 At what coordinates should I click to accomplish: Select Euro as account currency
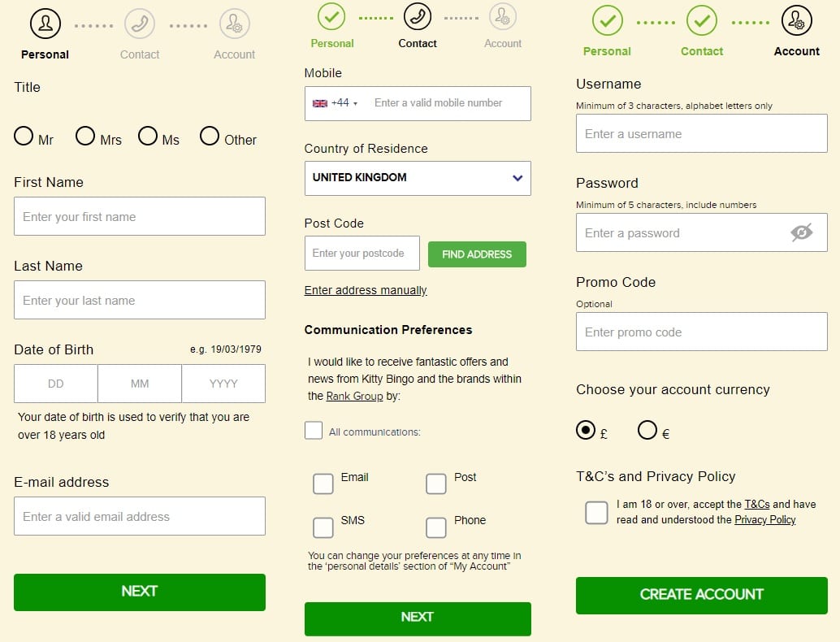pos(647,430)
